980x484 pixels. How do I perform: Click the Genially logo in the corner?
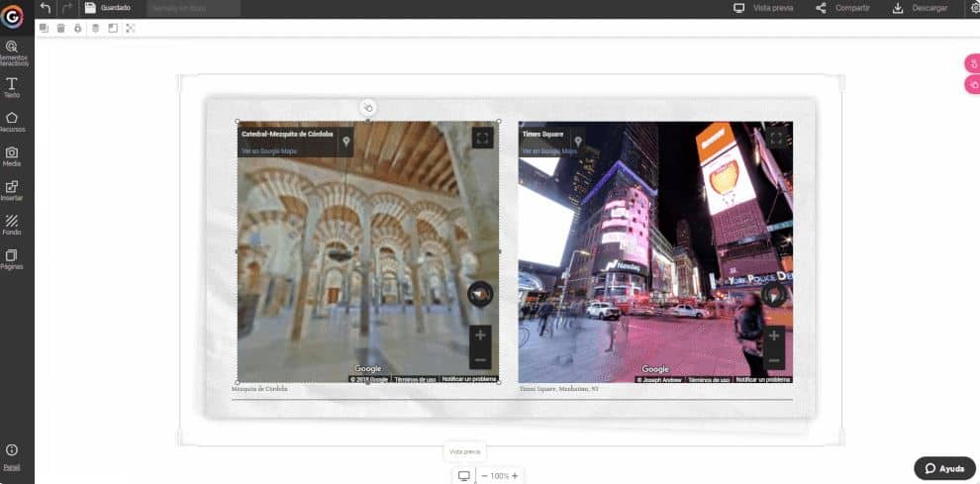(12, 17)
